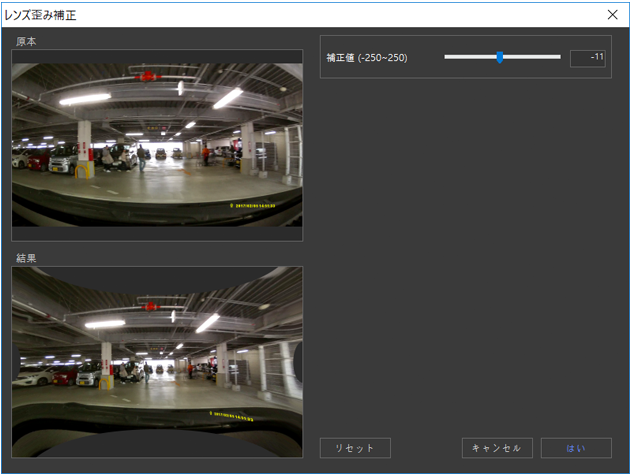Click the 原本 label

28,41
